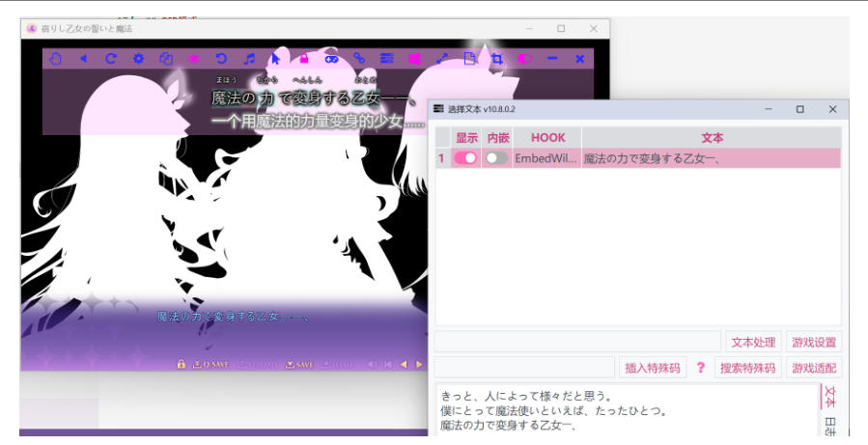868x445 pixels.
Task: Click the retranslate refresh icon
Action: click(111, 59)
